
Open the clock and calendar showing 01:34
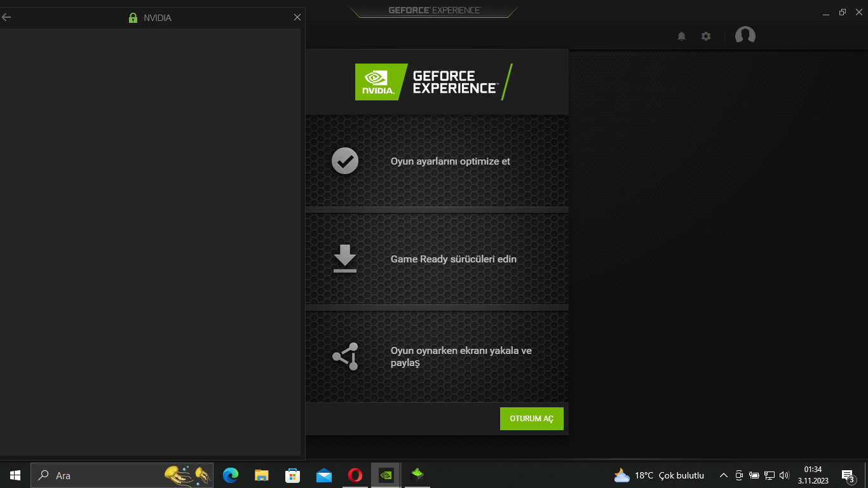click(813, 475)
